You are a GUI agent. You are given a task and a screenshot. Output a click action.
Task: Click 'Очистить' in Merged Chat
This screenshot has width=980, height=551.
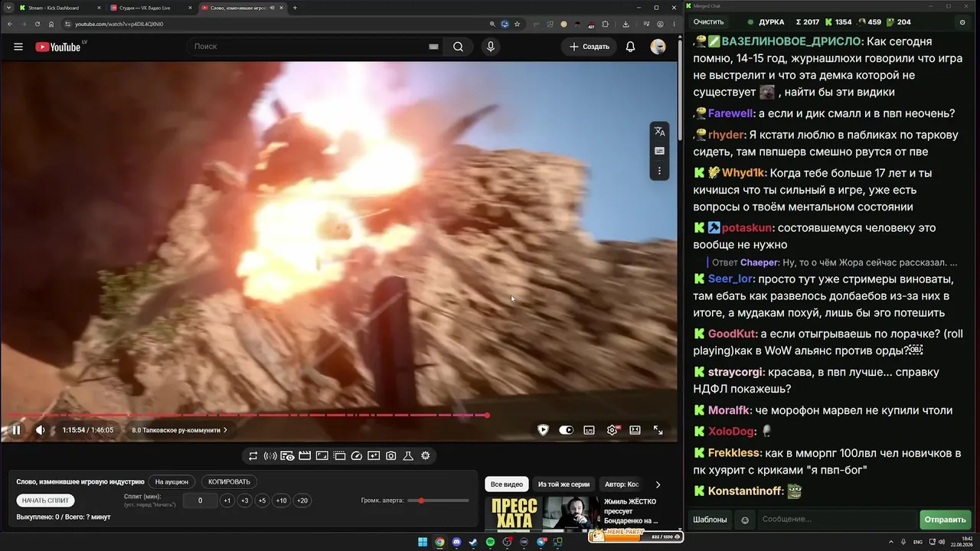pyautogui.click(x=708, y=22)
